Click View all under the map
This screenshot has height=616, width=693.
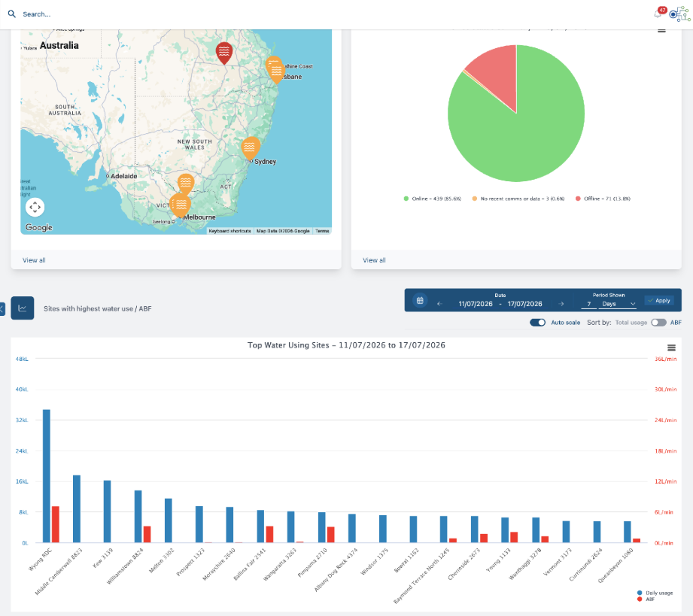[34, 260]
